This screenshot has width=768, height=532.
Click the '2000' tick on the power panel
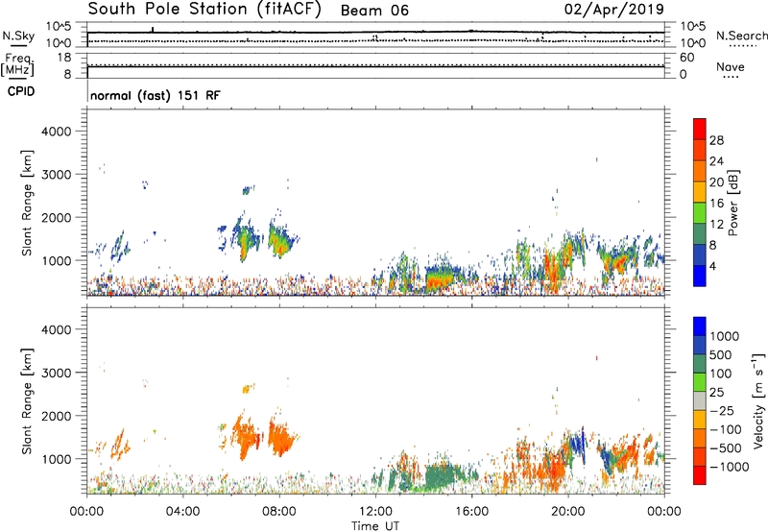tap(56, 217)
